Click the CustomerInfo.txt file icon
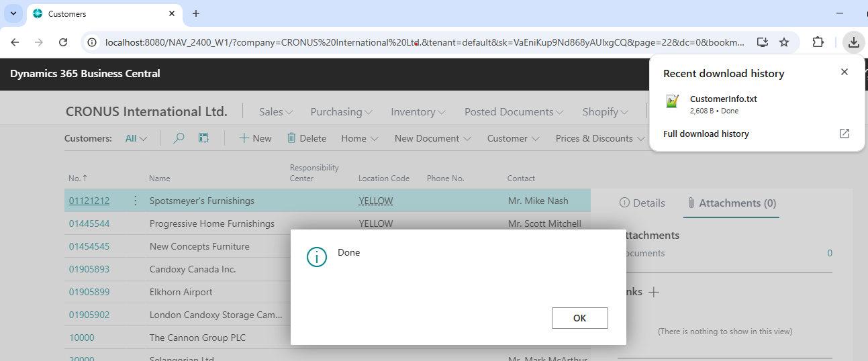The height and width of the screenshot is (361, 868). [672, 101]
